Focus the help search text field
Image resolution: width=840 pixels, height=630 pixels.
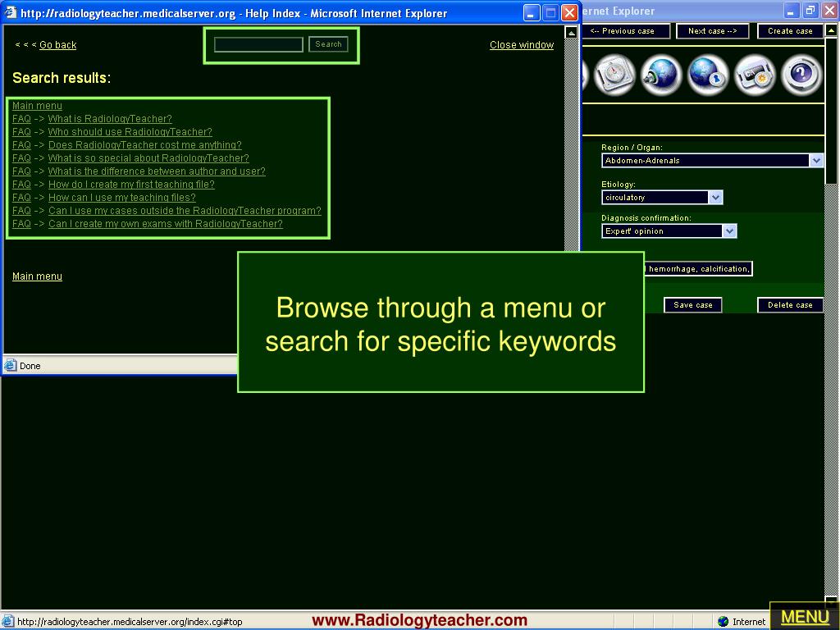pyautogui.click(x=258, y=44)
